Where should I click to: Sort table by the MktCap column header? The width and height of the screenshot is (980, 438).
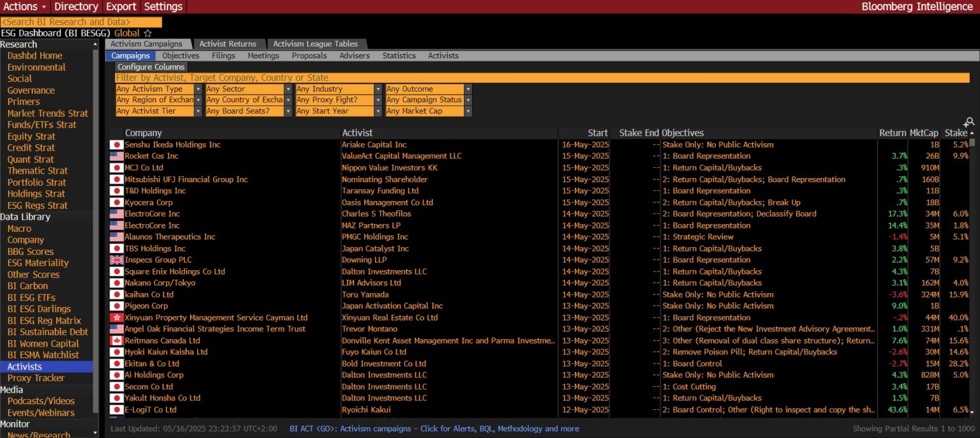point(924,133)
